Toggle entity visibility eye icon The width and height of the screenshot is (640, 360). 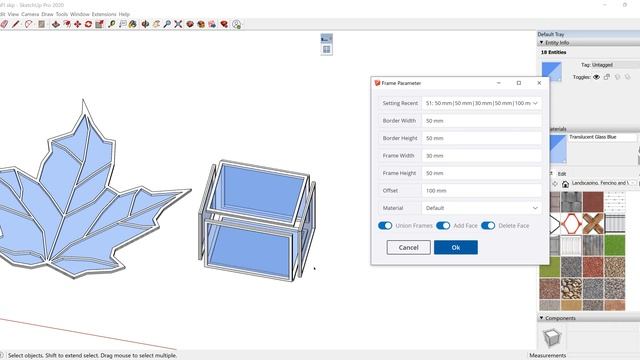click(596, 77)
